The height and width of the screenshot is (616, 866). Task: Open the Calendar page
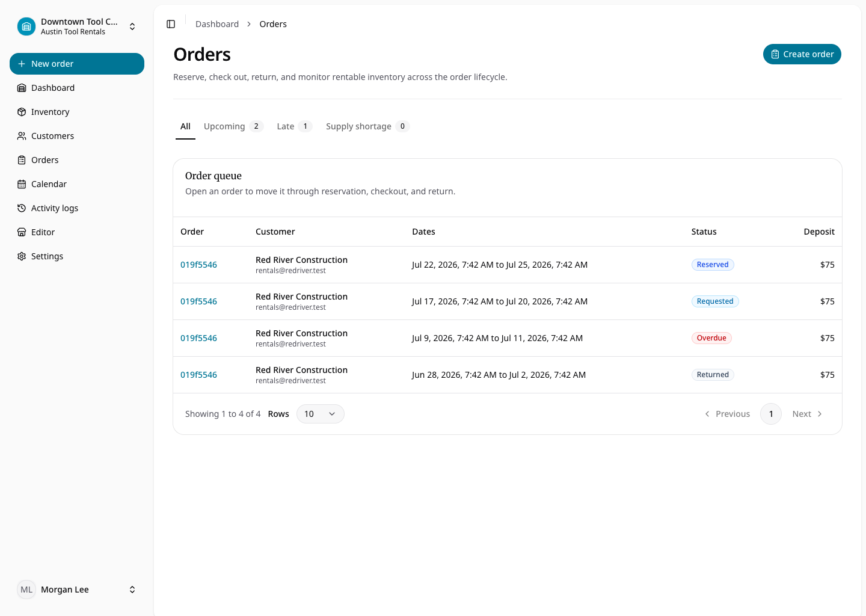77,184
